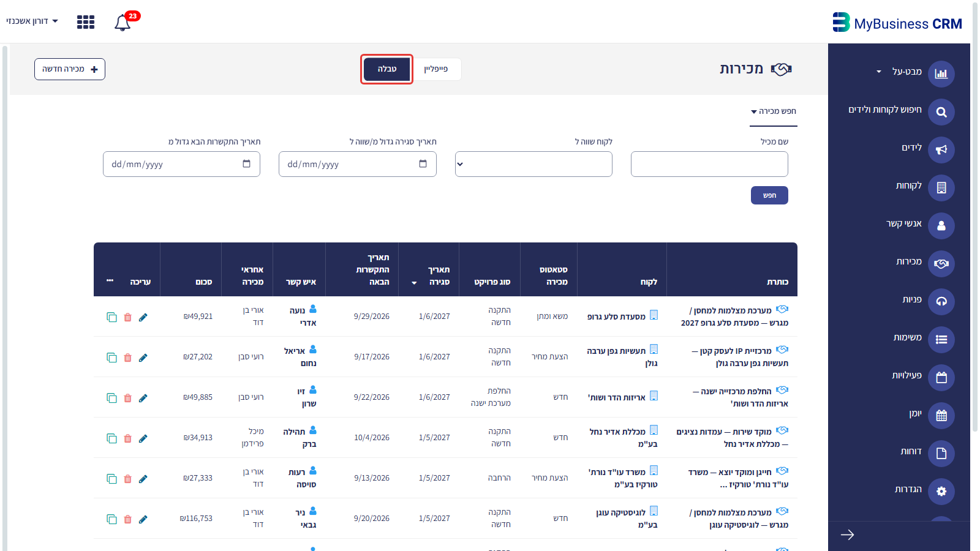Open the sale titled החלפת מרכזייה ישנה
This screenshot has width=980, height=551.
(x=741, y=397)
